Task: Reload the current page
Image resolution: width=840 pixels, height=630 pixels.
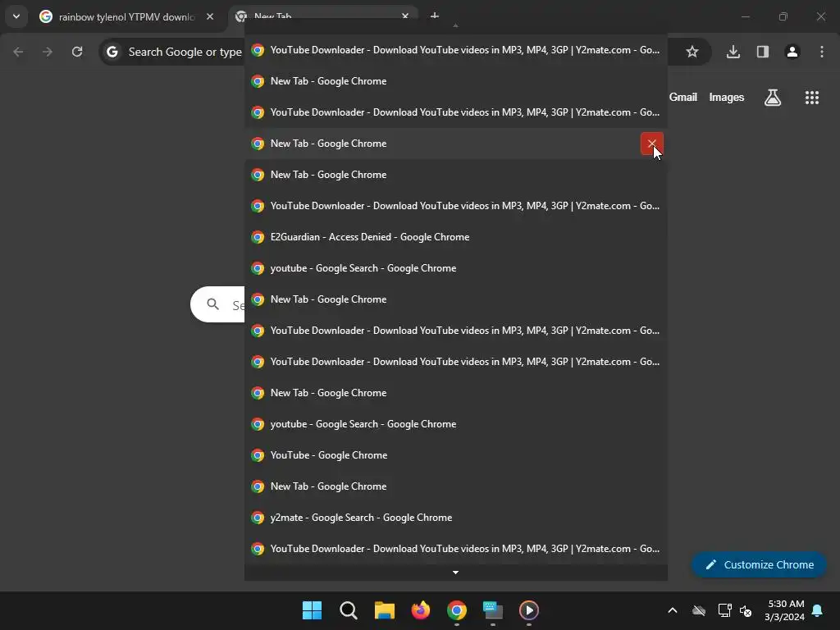Action: coord(77,52)
